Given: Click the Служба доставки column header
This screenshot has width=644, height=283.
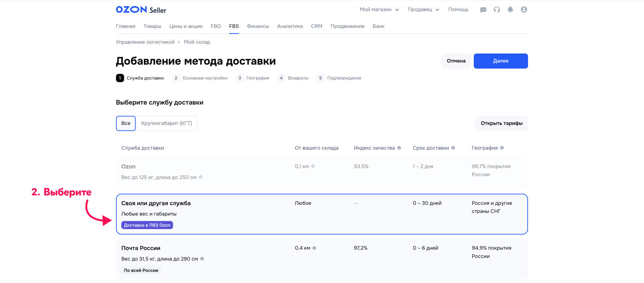Looking at the screenshot, I should tap(143, 148).
